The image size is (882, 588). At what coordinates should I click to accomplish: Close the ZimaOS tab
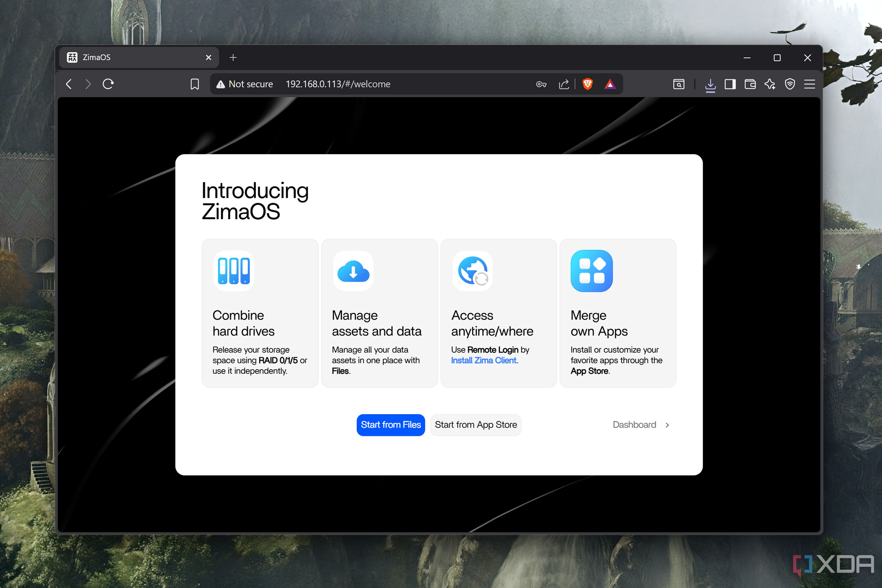[x=208, y=57]
